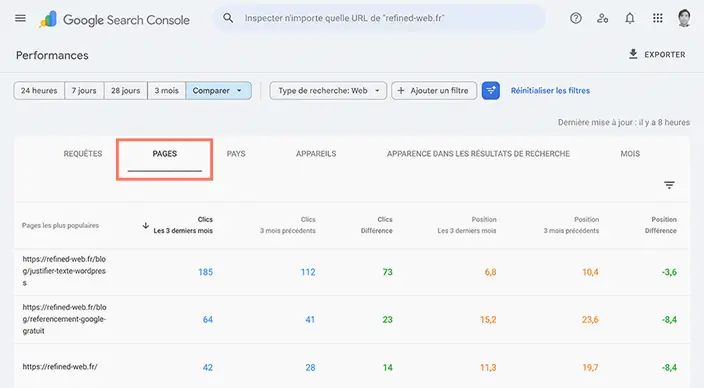This screenshot has width=704, height=388.
Task: Sort by Position Les 3 derniers mois
Action: pyautogui.click(x=467, y=225)
